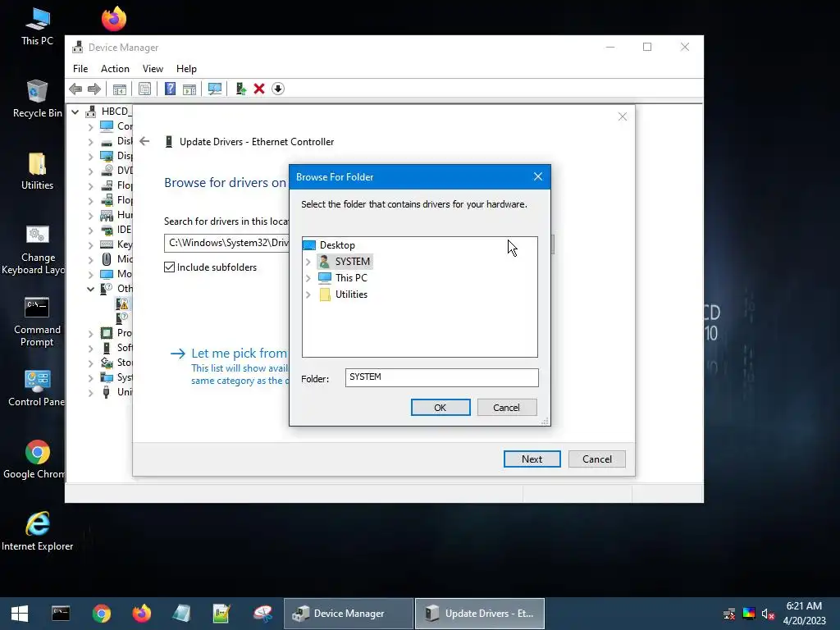Open This PC desktop icon
The height and width of the screenshot is (630, 840).
pos(38,26)
